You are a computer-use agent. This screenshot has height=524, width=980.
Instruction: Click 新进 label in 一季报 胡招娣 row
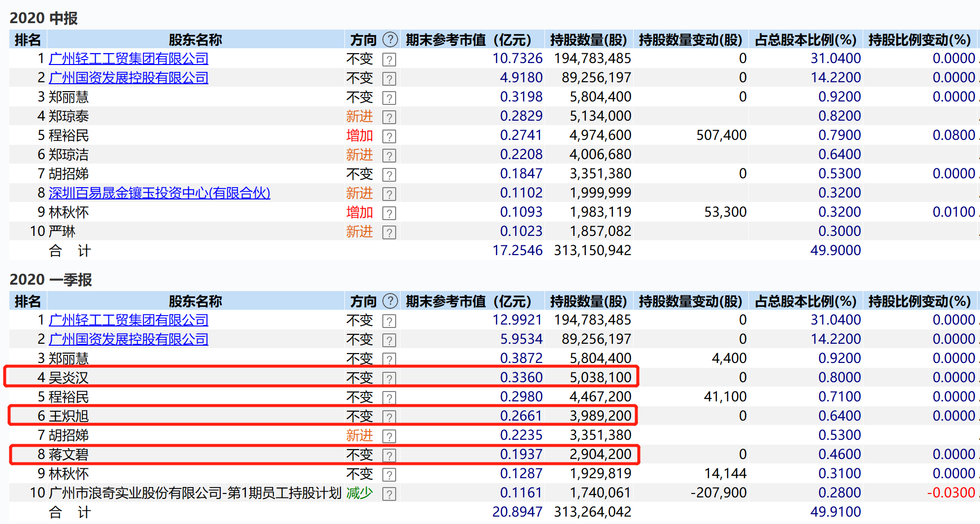[x=359, y=435]
